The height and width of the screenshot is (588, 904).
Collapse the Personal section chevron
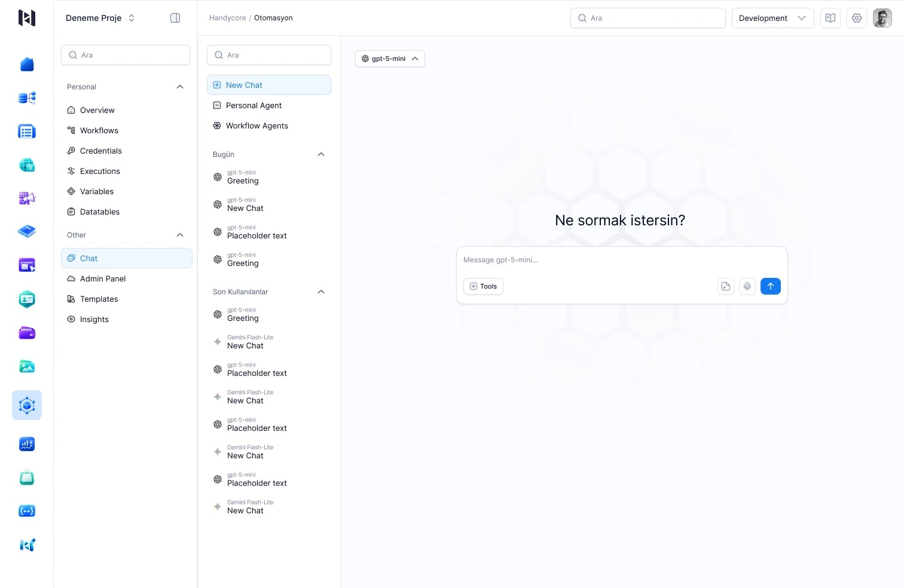tap(180, 87)
